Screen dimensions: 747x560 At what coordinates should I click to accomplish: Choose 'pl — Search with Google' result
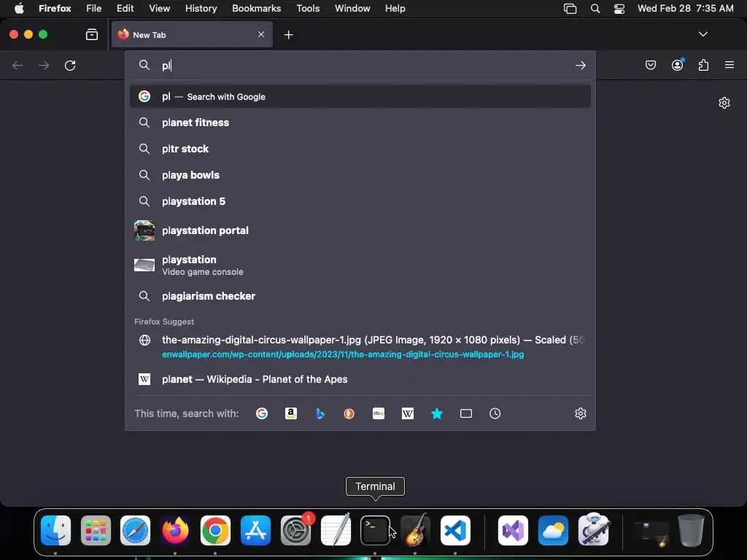[x=360, y=97]
